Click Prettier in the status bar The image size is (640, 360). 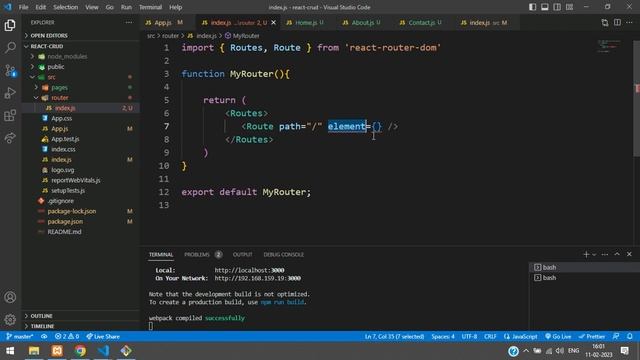592,336
